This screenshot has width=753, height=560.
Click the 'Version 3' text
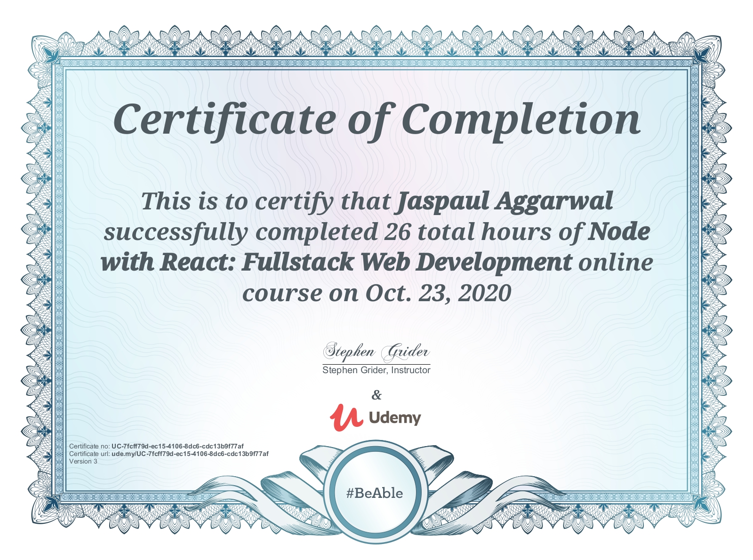[x=83, y=461]
